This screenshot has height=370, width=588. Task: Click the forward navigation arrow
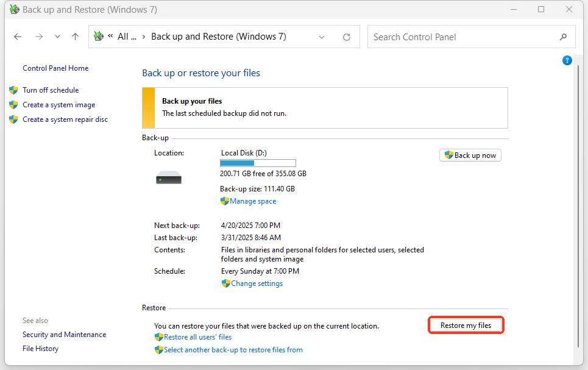click(x=38, y=37)
